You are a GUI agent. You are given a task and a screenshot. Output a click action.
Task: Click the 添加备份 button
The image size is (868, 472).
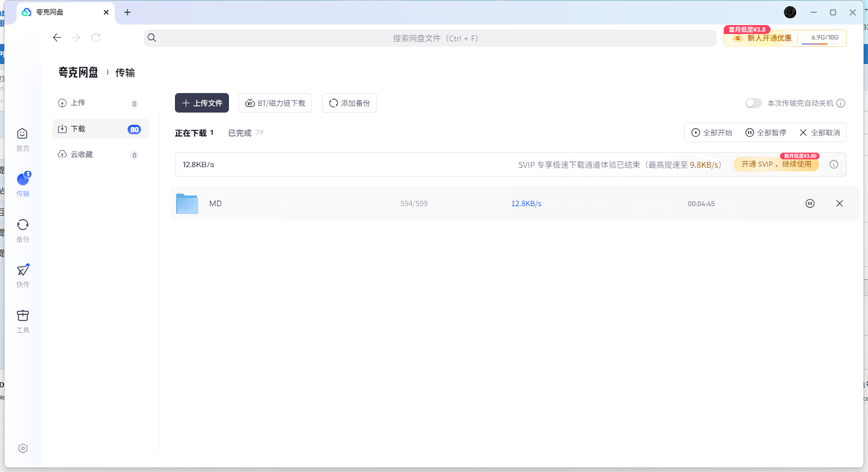point(349,103)
